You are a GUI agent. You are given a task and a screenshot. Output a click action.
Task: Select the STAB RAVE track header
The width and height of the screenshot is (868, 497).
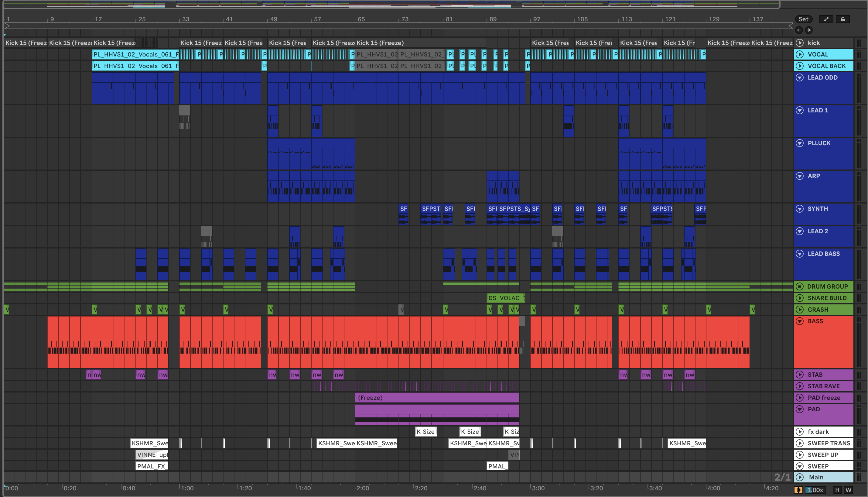[x=823, y=386]
